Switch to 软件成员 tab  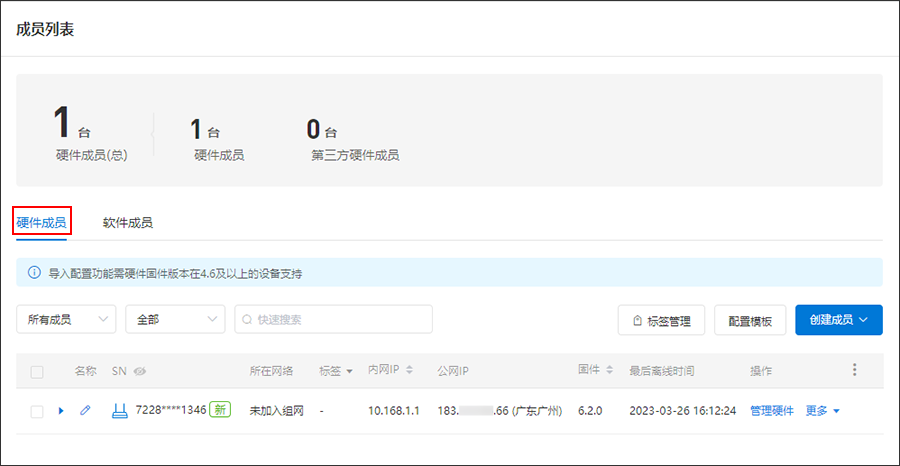tap(128, 223)
